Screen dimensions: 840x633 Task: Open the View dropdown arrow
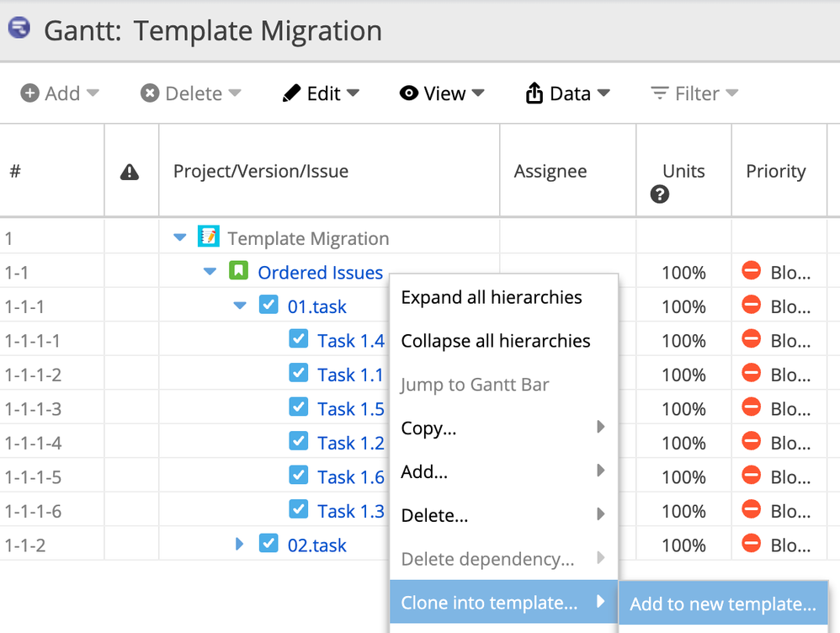[478, 93]
